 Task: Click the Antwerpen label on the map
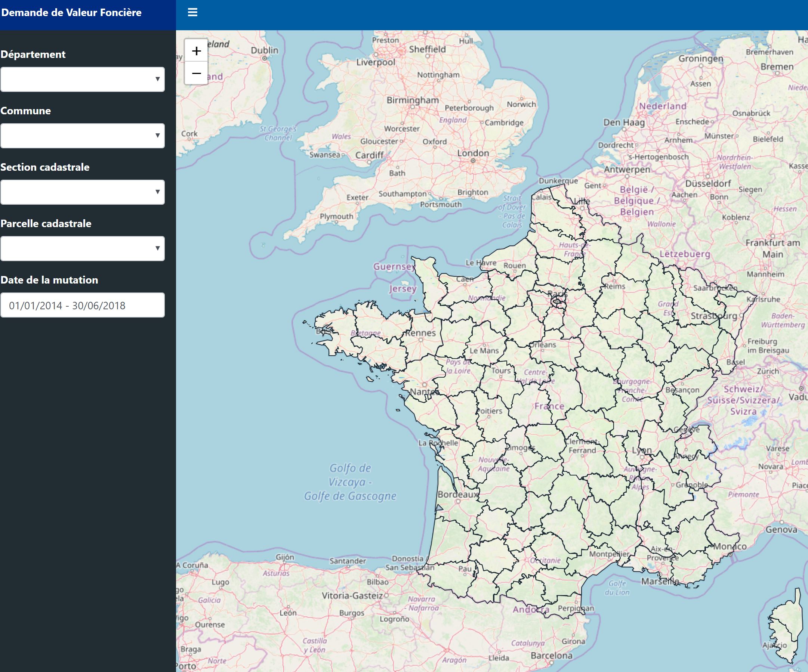click(627, 169)
